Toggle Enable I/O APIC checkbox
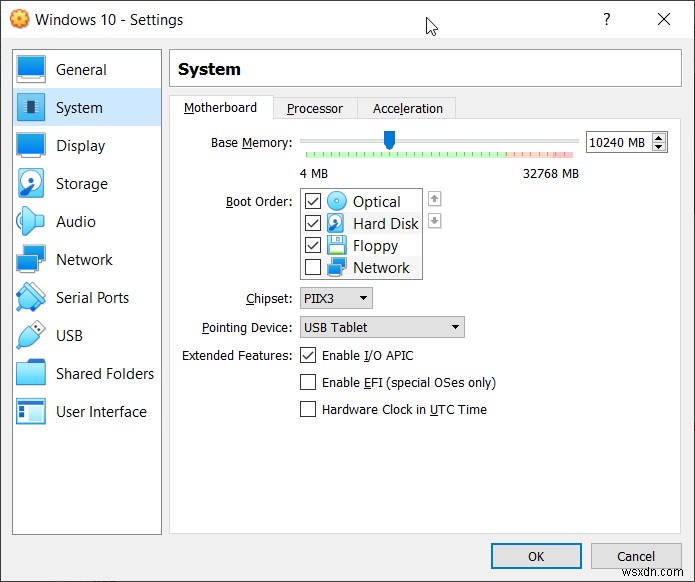This screenshot has width=695, height=582. point(308,355)
